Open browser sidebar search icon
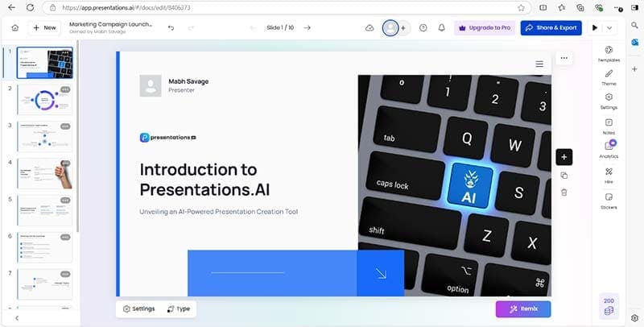This screenshot has height=327, width=644. pyautogui.click(x=634, y=25)
